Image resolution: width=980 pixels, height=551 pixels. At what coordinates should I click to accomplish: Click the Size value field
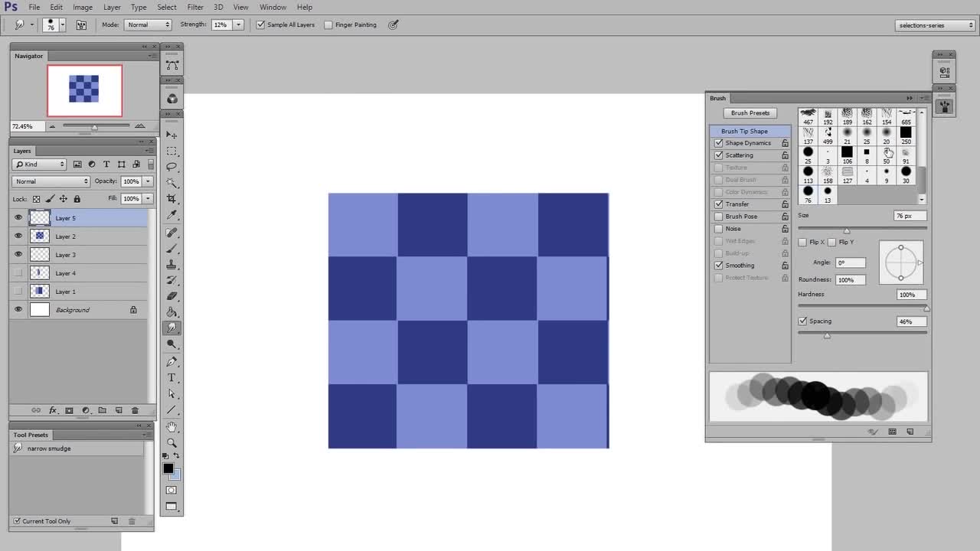(910, 216)
